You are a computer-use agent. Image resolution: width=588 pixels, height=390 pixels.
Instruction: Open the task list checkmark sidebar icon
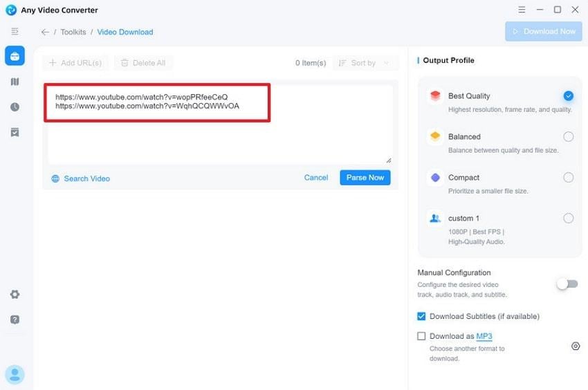[x=15, y=132]
